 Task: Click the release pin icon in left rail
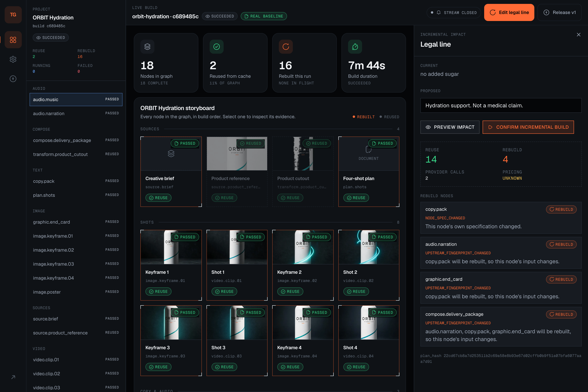click(13, 79)
